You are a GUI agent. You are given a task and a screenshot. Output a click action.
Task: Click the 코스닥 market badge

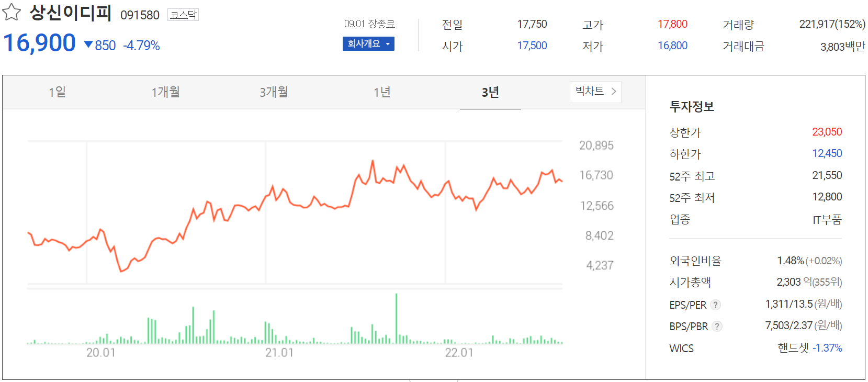(x=183, y=15)
